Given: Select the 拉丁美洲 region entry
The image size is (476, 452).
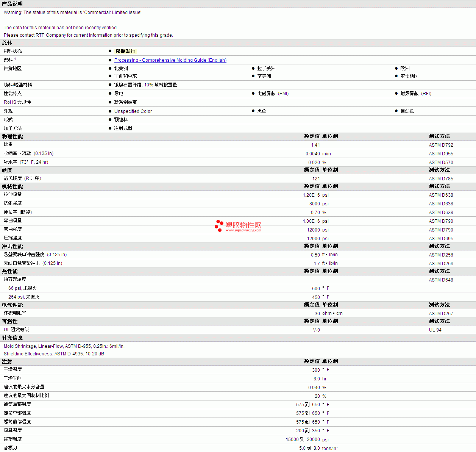Looking at the screenshot, I should [x=267, y=69].
